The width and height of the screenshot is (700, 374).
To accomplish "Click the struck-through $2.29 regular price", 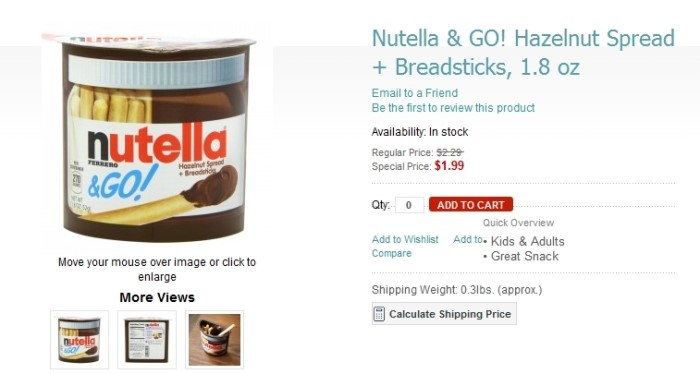I will pos(450,152).
